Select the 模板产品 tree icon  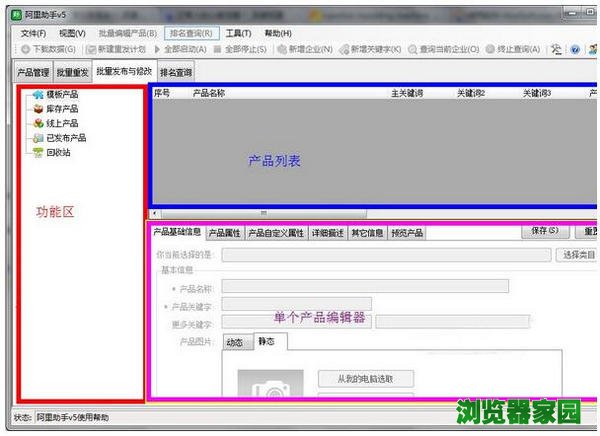click(37, 95)
